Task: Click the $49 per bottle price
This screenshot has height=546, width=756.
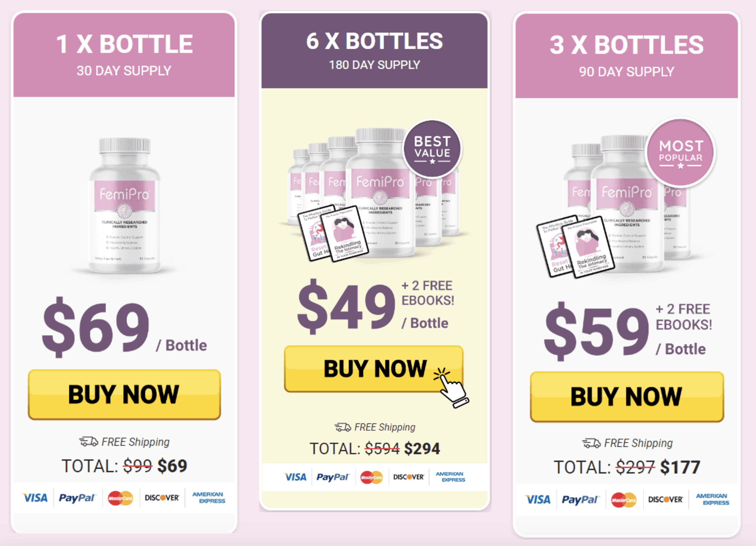Action: point(347,306)
